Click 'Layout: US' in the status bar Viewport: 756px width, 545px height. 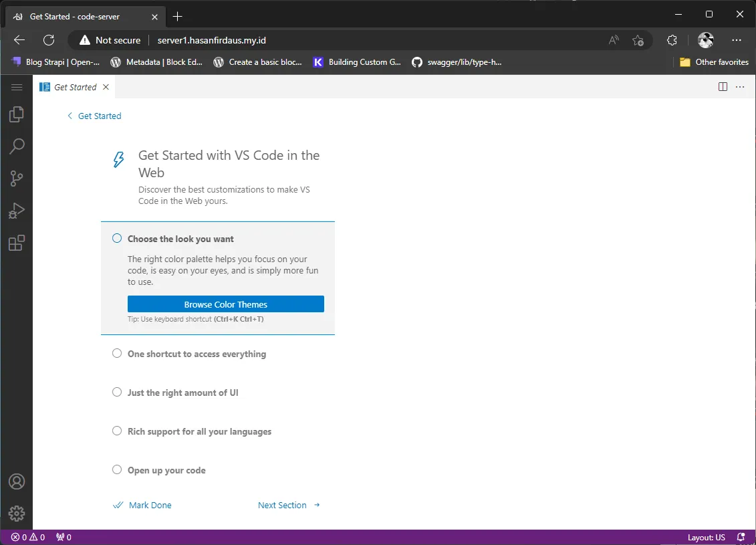tap(705, 536)
